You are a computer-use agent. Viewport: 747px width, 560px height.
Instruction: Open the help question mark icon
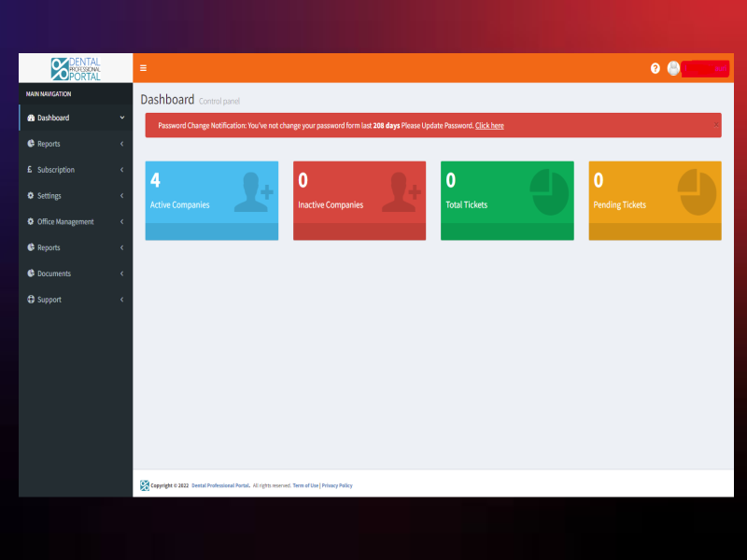(x=655, y=68)
